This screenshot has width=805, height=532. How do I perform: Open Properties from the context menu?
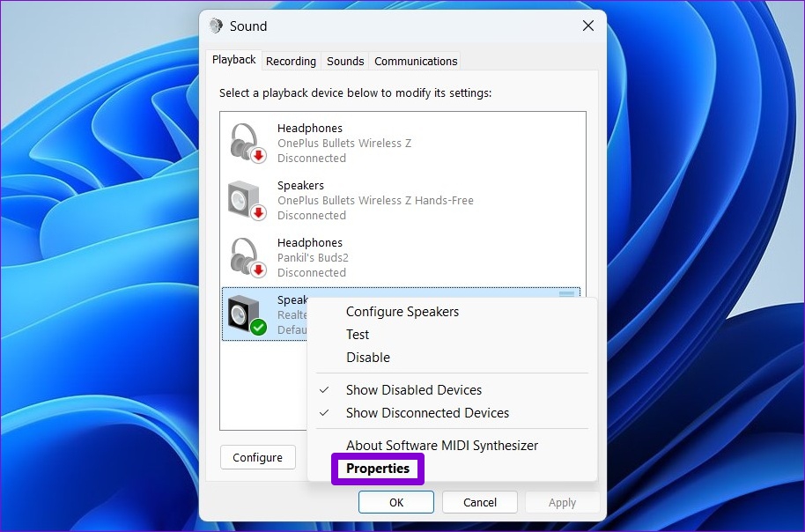click(x=378, y=469)
